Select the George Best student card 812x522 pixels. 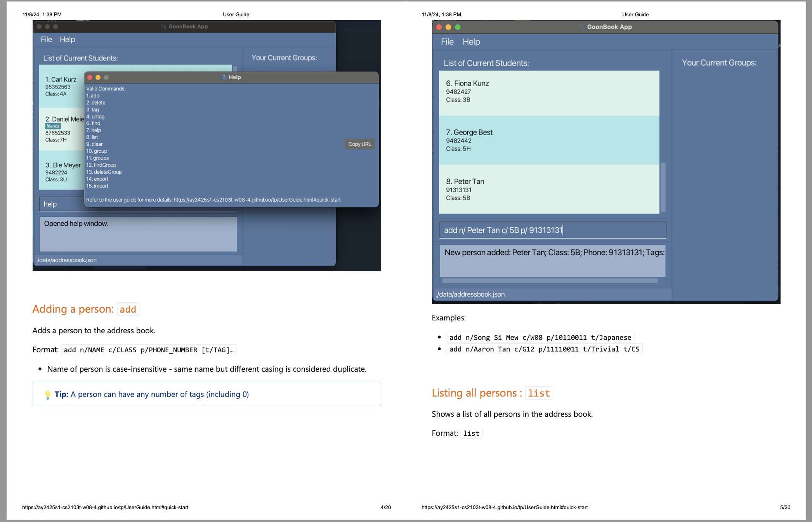click(548, 140)
